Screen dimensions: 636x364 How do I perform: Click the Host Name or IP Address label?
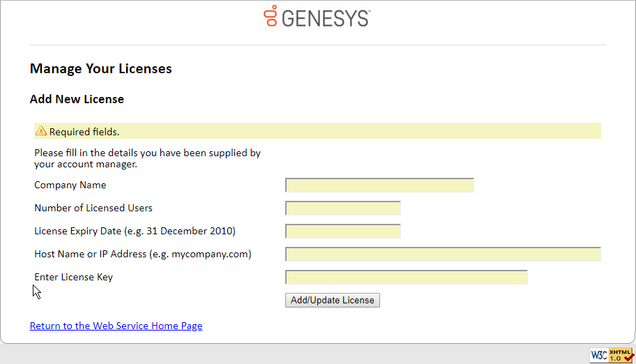pos(142,254)
